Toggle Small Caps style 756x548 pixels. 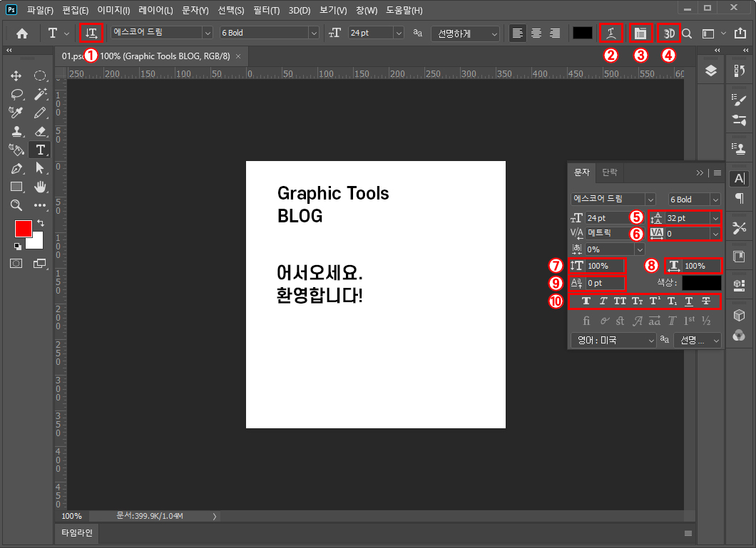(638, 301)
